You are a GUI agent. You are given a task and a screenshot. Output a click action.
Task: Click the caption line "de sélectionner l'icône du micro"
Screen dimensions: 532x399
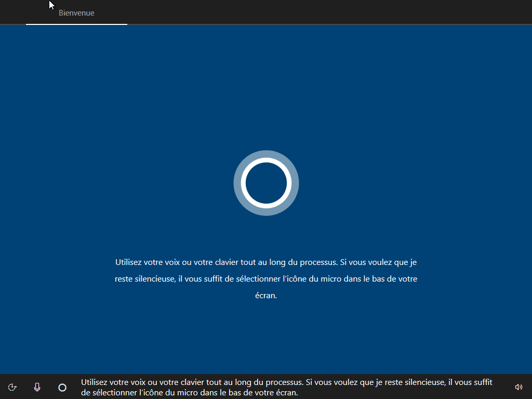(x=190, y=393)
